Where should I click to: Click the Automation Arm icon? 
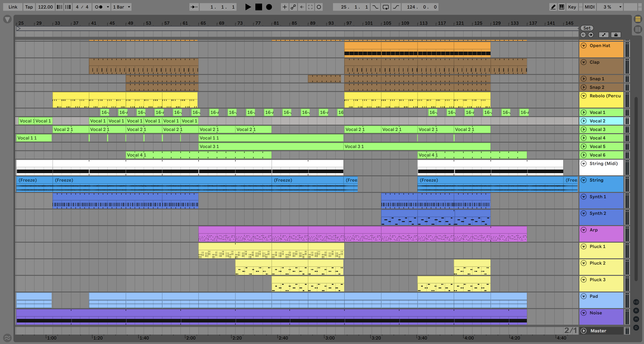(293, 7)
